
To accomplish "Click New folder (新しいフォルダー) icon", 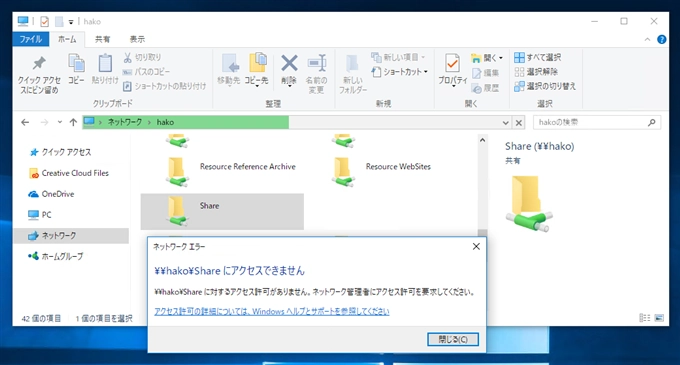I will point(353,74).
